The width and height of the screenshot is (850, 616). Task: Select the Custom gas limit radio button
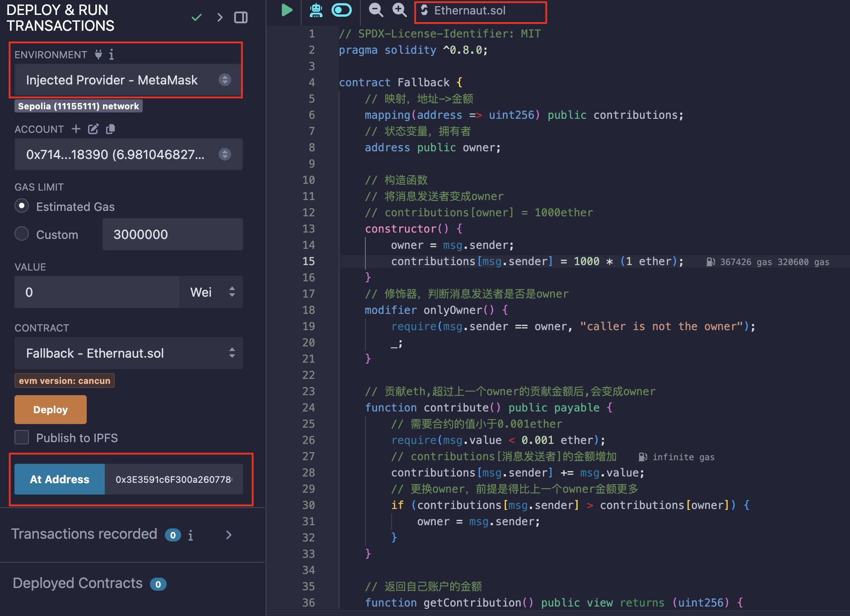click(22, 234)
